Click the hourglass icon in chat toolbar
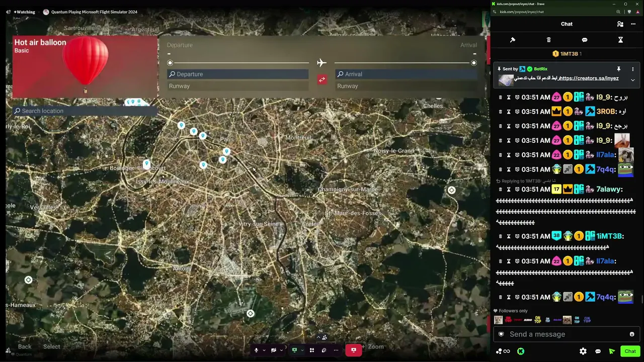Viewport: 644px width, 362px height. coord(620,40)
